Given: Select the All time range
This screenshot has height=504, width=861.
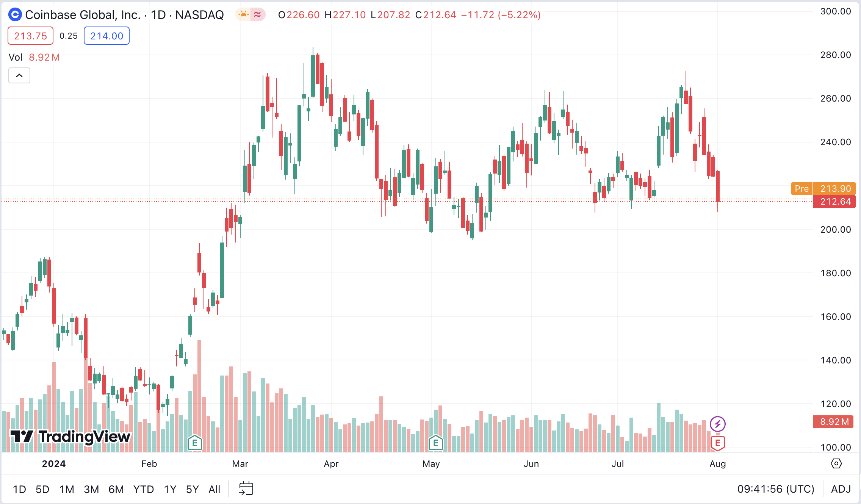Looking at the screenshot, I should (214, 489).
